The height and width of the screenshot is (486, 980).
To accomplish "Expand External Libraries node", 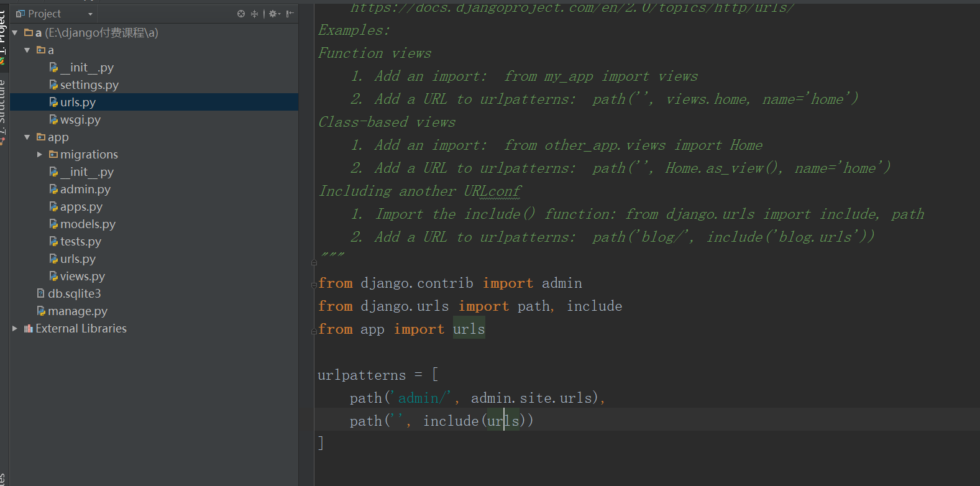I will [15, 328].
